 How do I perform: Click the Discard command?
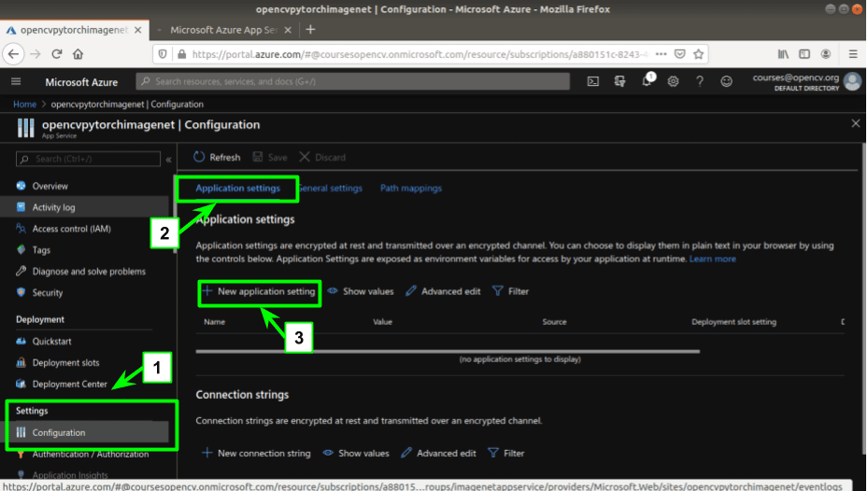[322, 158]
